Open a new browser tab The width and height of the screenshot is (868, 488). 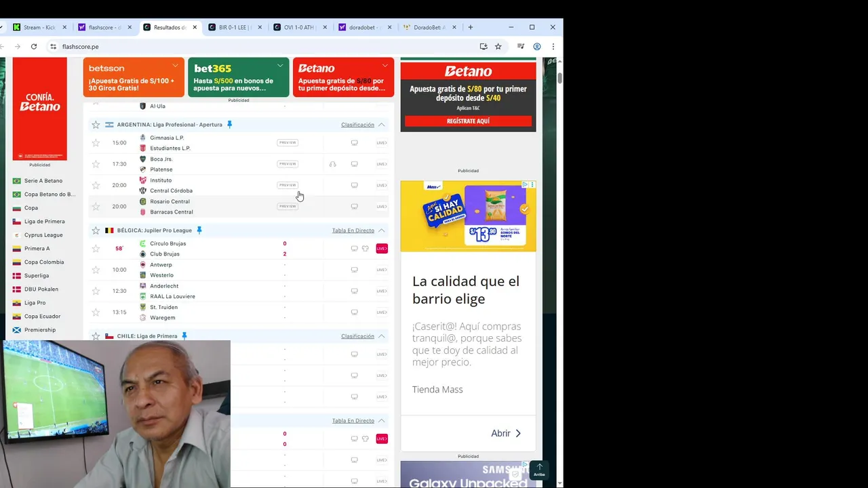pos(471,27)
